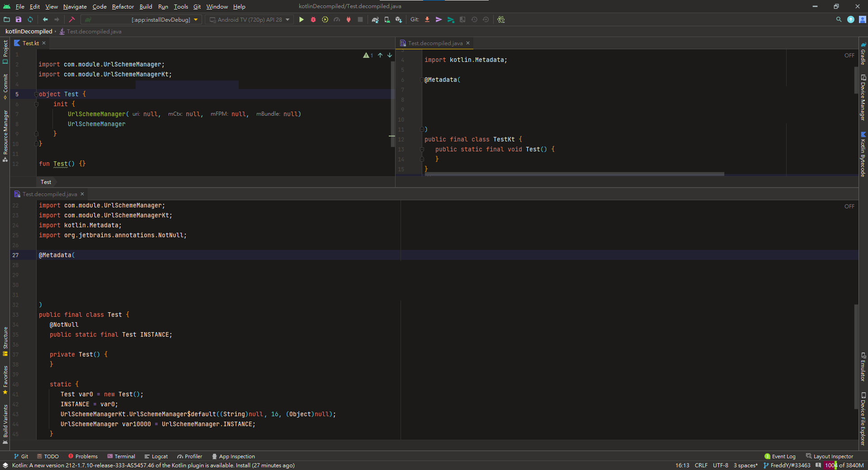Click the Make Project hammer icon
868x470 pixels.
click(x=72, y=19)
